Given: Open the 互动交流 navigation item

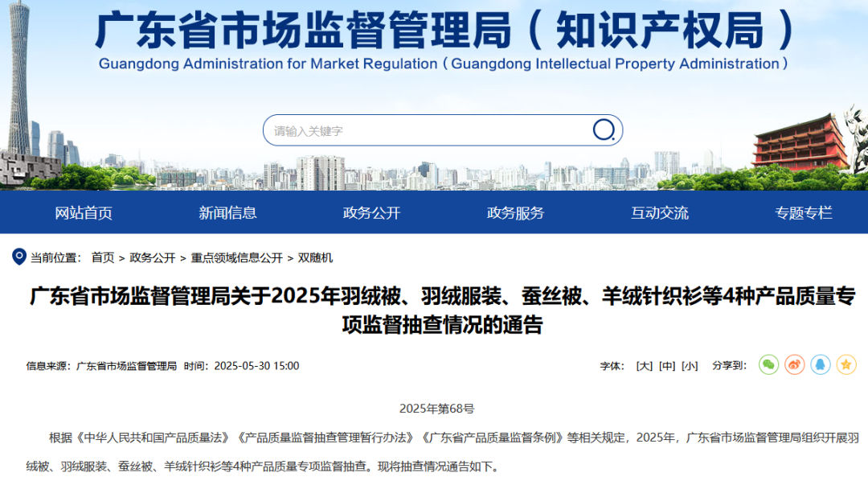Looking at the screenshot, I should (x=659, y=213).
